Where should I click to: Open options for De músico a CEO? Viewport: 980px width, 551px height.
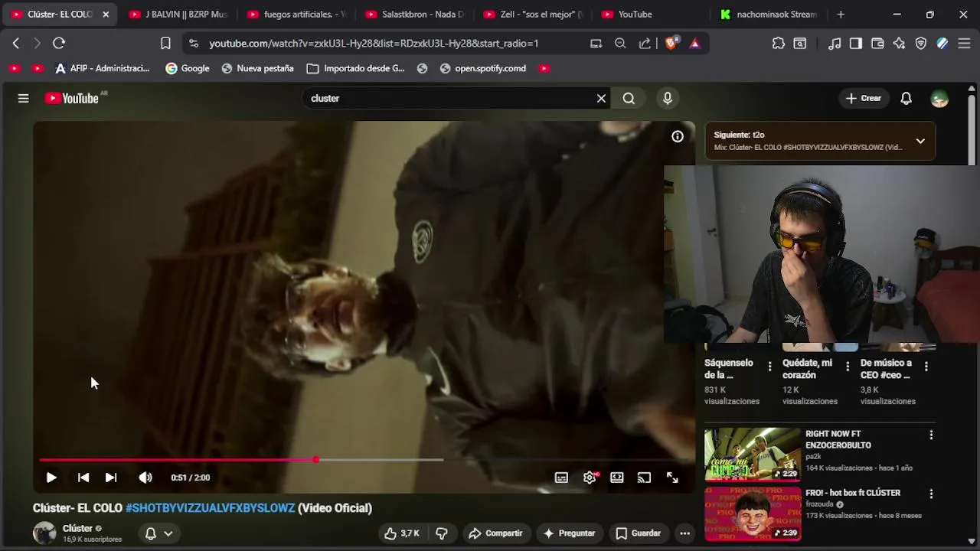[x=926, y=367]
